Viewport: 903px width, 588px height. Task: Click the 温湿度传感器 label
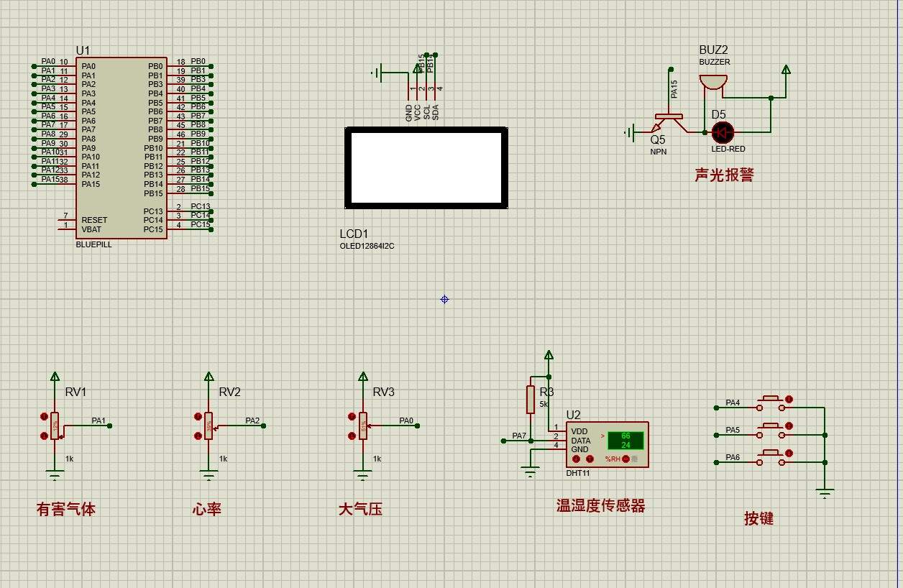(601, 506)
